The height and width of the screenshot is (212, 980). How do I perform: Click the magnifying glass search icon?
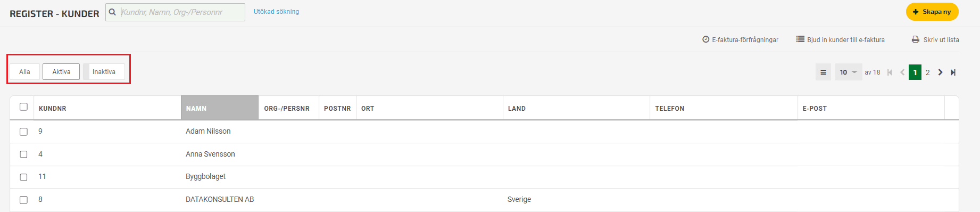(x=112, y=12)
